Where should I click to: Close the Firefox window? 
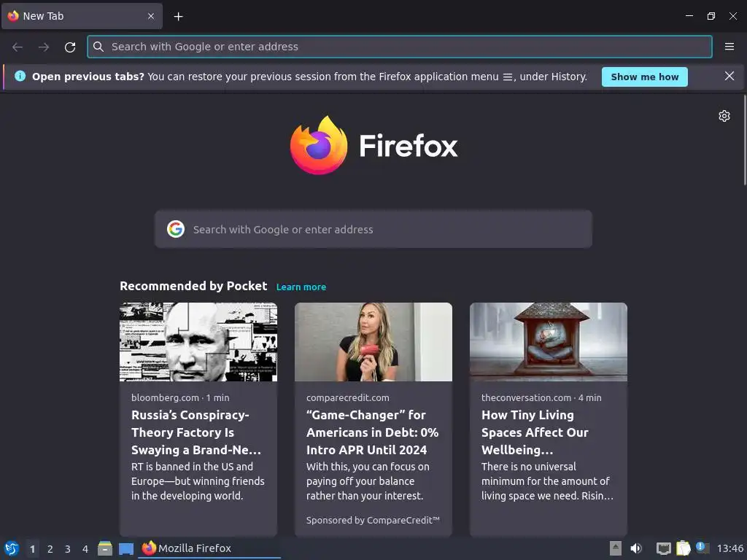(733, 16)
